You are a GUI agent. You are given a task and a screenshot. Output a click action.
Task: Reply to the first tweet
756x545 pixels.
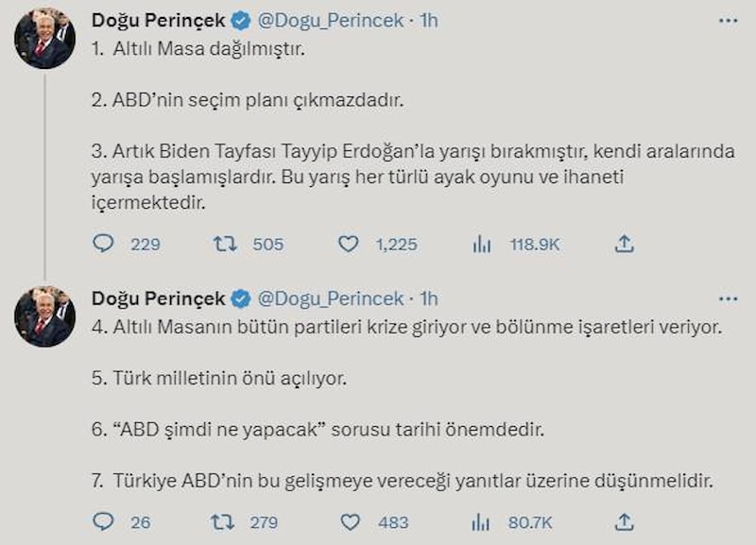pyautogui.click(x=103, y=244)
